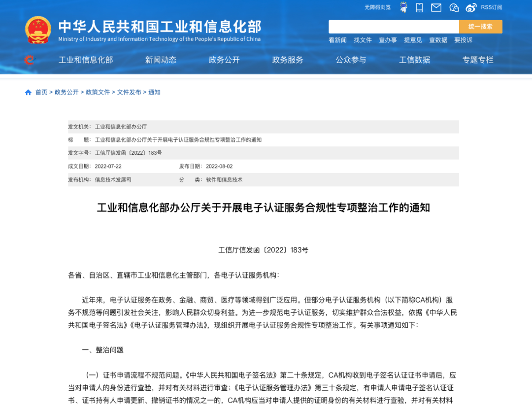Click document number 工信厅信发函〔2022〕183号 in metadata table
Image resolution: width=532 pixels, height=405 pixels.
point(128,153)
